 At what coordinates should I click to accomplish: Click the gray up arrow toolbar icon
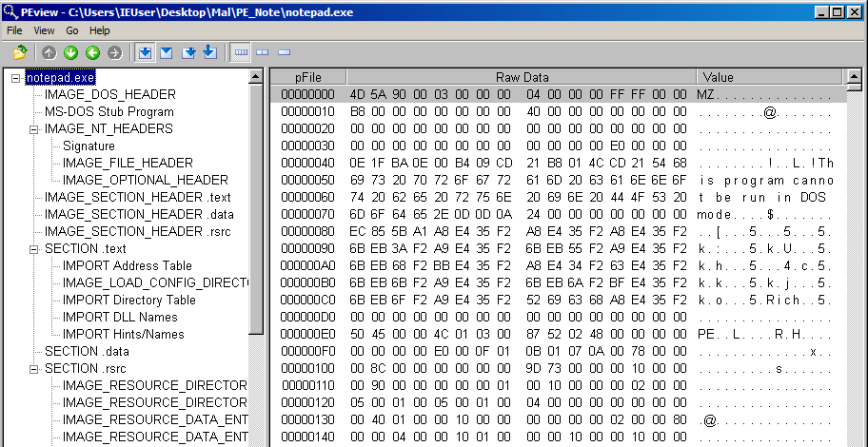click(49, 52)
